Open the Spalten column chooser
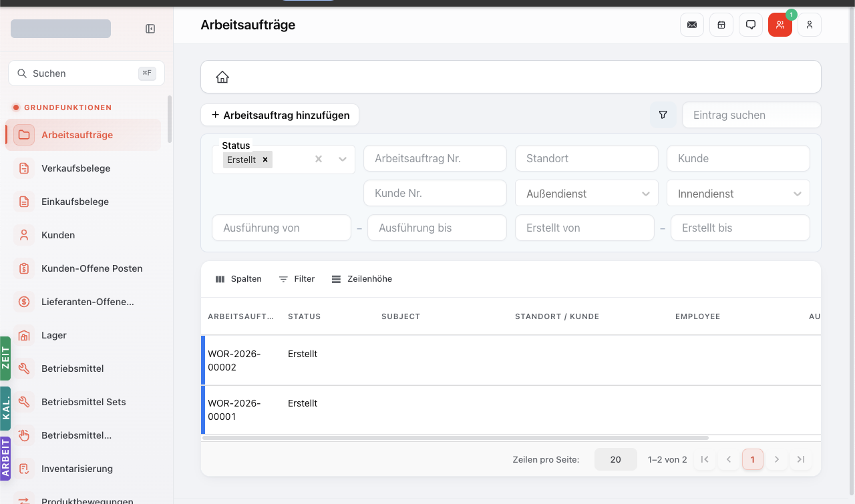The image size is (855, 504). [238, 279]
